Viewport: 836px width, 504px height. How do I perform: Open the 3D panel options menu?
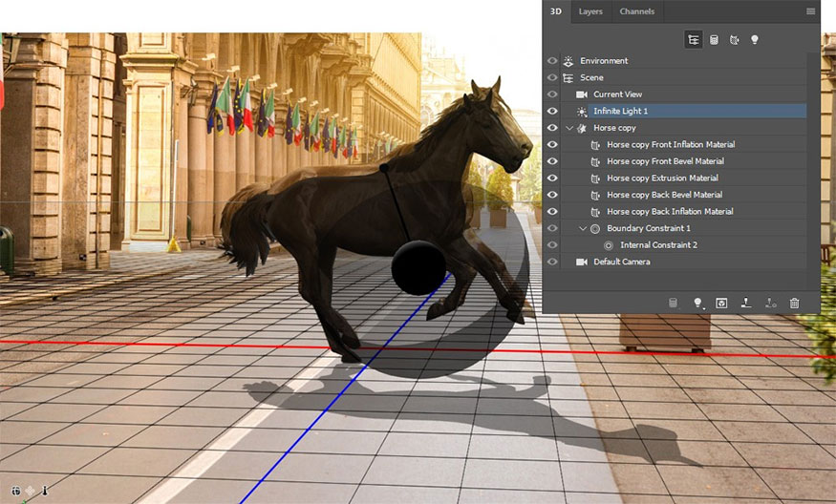(x=811, y=11)
